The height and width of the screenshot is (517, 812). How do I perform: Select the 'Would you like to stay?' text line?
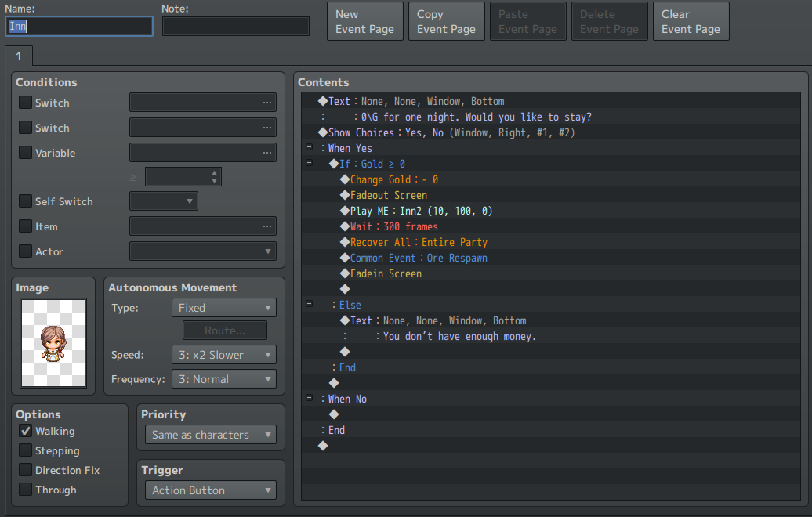pos(551,117)
